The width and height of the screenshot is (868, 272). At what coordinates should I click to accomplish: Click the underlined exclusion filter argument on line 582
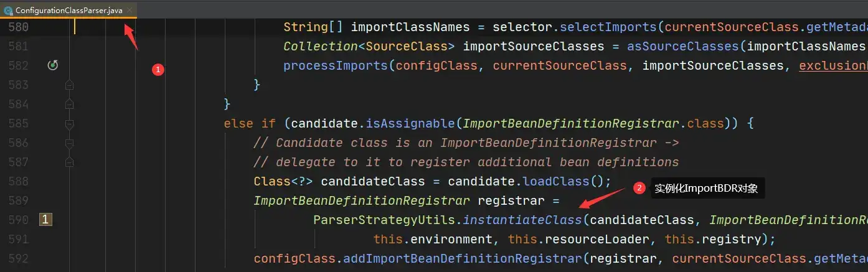click(833, 65)
